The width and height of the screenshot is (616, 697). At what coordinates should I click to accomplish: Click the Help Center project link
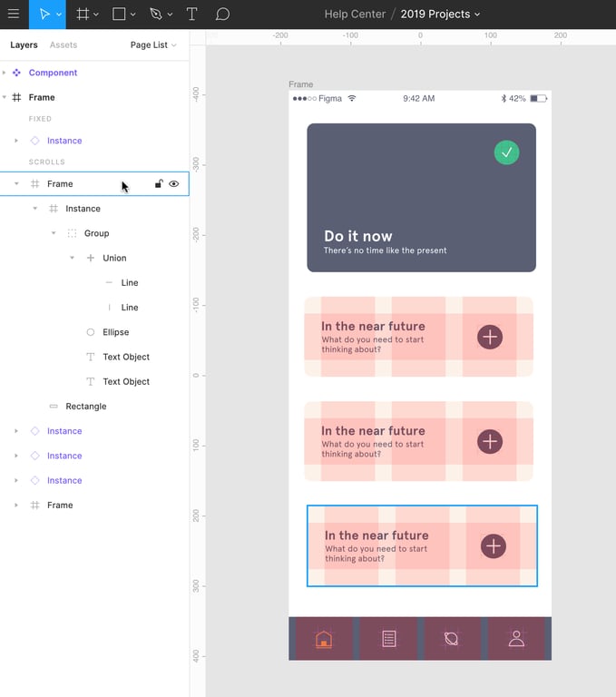354,15
